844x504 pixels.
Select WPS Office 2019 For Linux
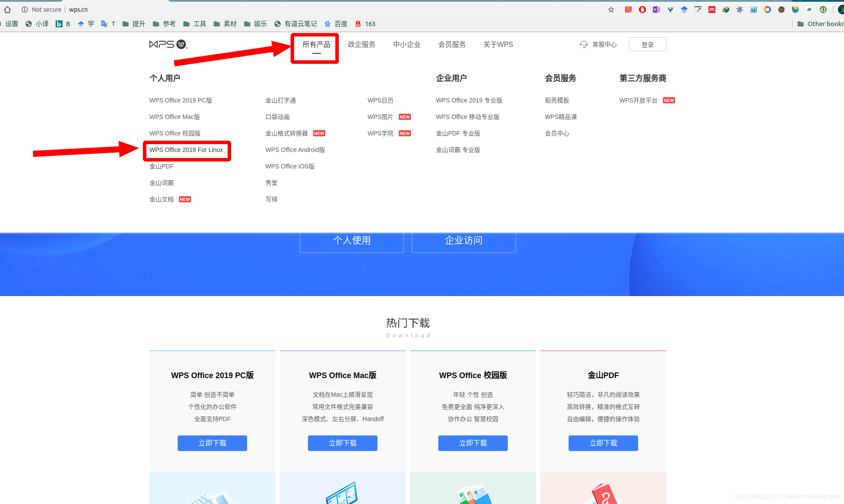coord(186,150)
